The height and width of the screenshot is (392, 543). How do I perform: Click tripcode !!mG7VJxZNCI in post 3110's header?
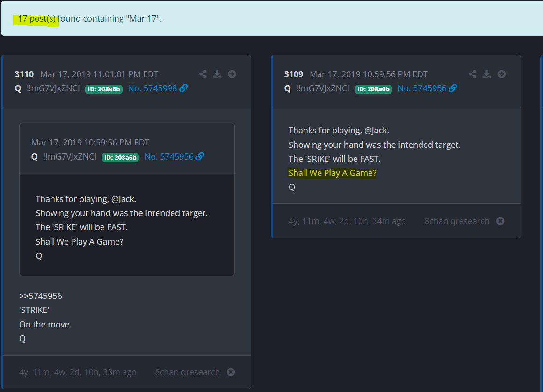coord(53,88)
